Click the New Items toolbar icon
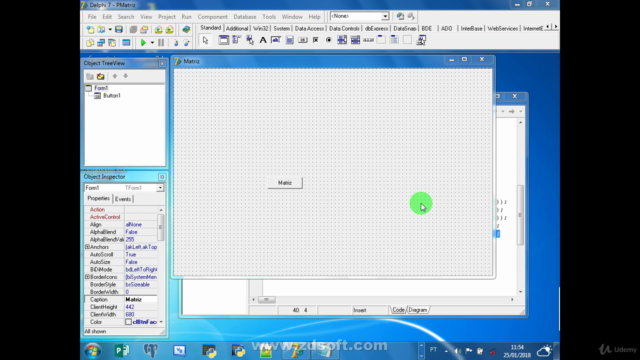Image resolution: width=640 pixels, height=360 pixels. 90,29
